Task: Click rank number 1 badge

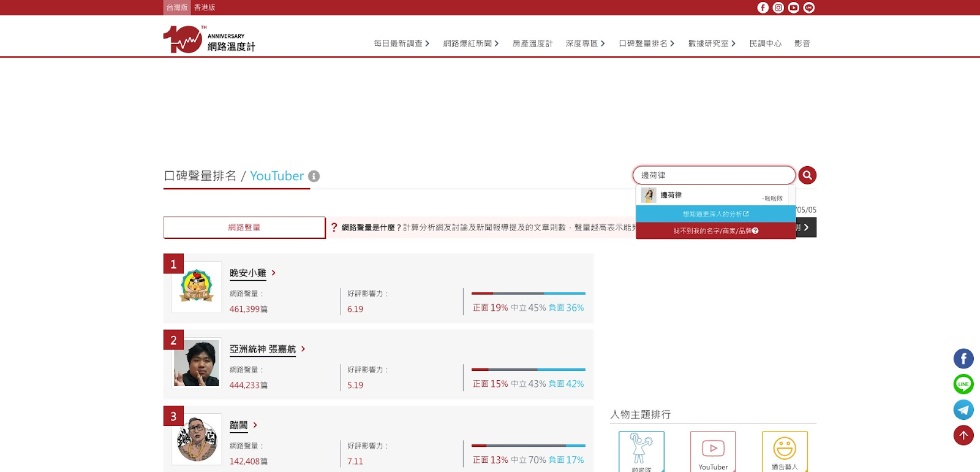Action: pyautogui.click(x=173, y=264)
